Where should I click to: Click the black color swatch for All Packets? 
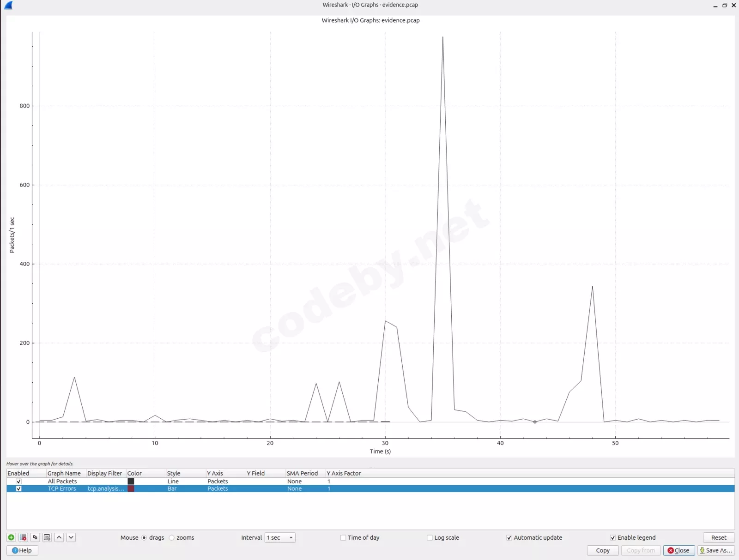pos(131,481)
